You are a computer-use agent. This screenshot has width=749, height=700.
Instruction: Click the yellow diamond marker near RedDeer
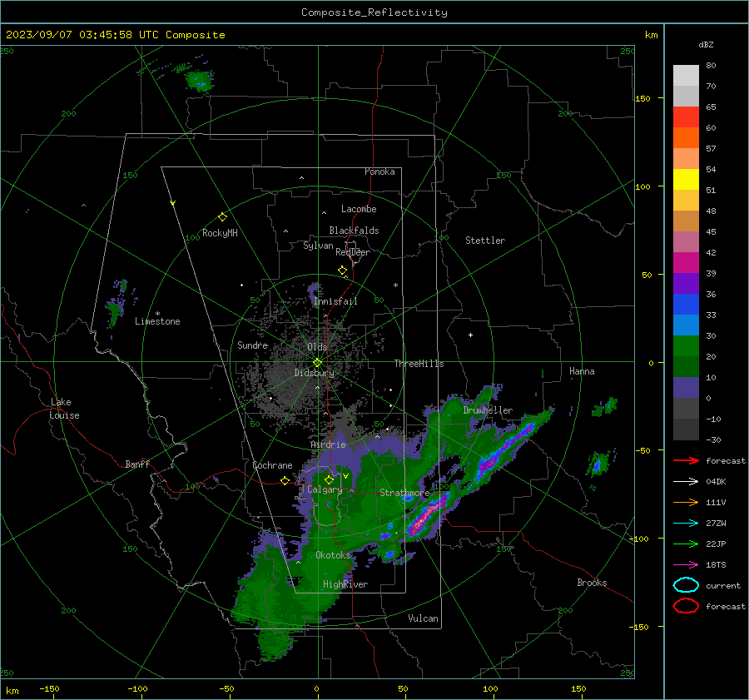pos(342,271)
